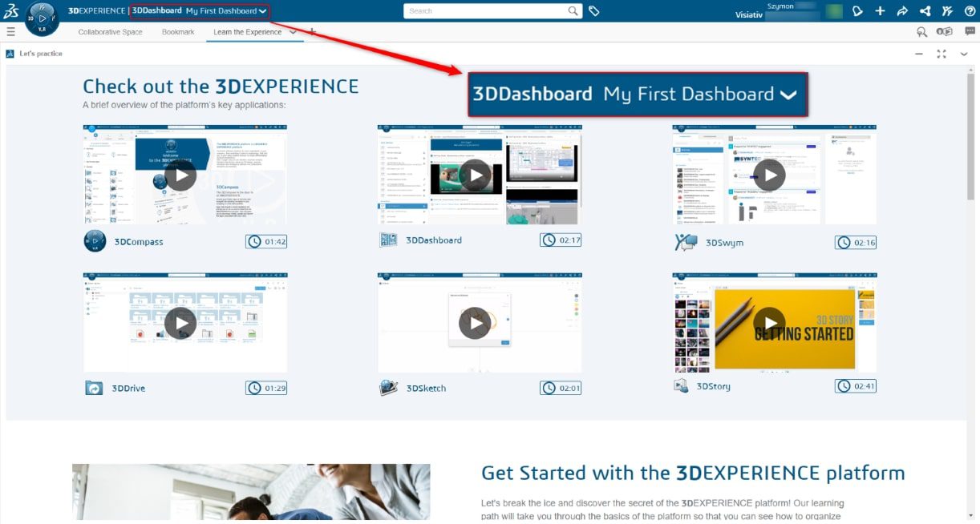The height and width of the screenshot is (524, 980).
Task: Click the Let's practice widget icon
Action: (x=10, y=54)
